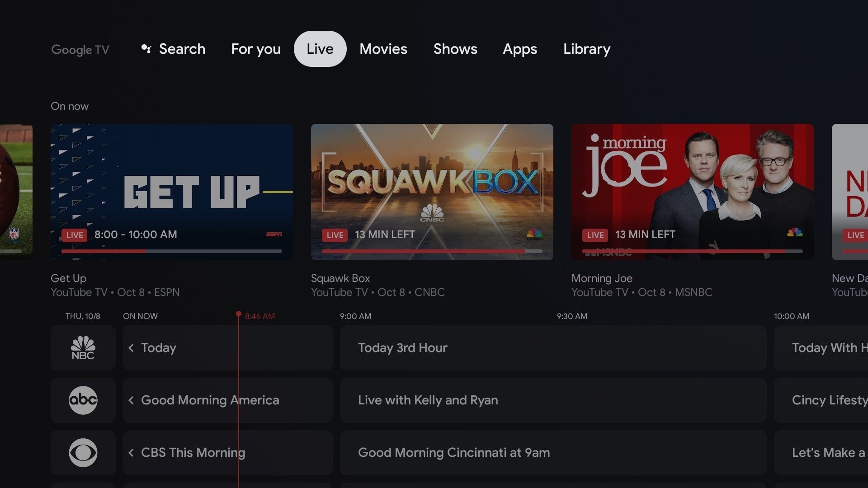The height and width of the screenshot is (488, 868).
Task: Click the Google TV logo
Action: click(x=80, y=49)
